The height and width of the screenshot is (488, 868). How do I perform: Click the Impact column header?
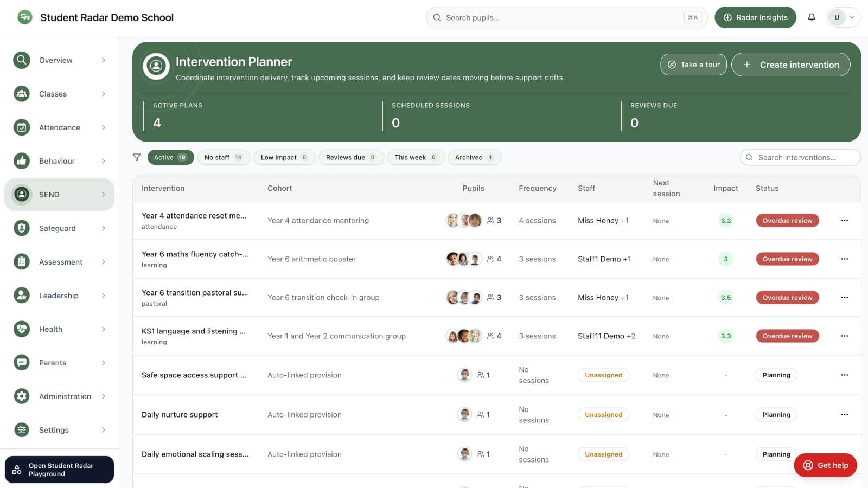pos(726,188)
